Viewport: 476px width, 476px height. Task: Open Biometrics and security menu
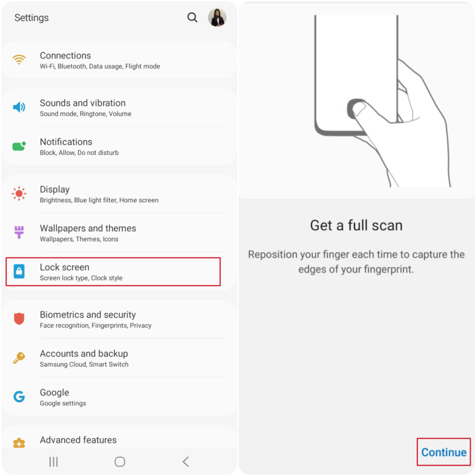[119, 319]
